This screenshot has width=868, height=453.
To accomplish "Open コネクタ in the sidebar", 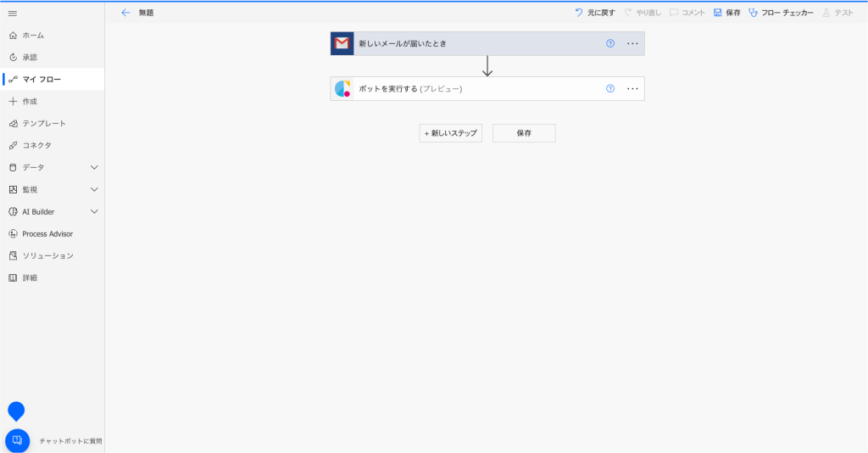I will (52, 146).
